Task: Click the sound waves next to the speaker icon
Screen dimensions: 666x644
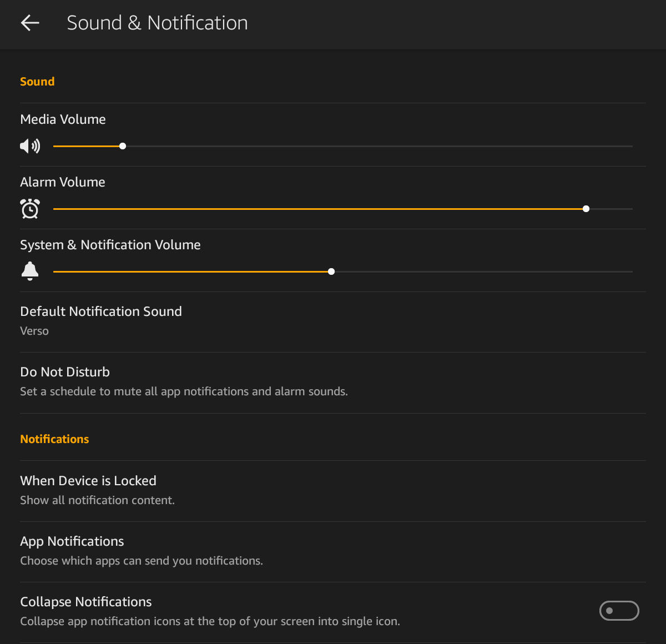Action: 36,145
